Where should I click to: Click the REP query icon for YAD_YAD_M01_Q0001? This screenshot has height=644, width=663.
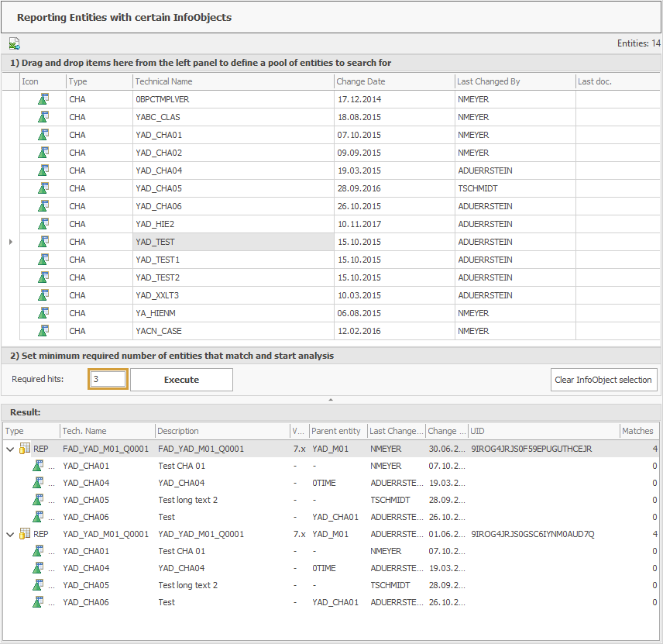23,533
